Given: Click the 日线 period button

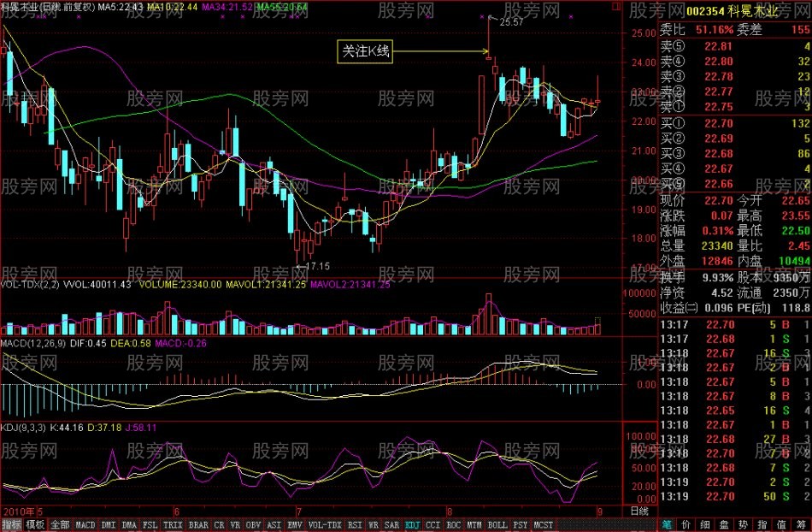Looking at the screenshot, I should pyautogui.click(x=639, y=511).
